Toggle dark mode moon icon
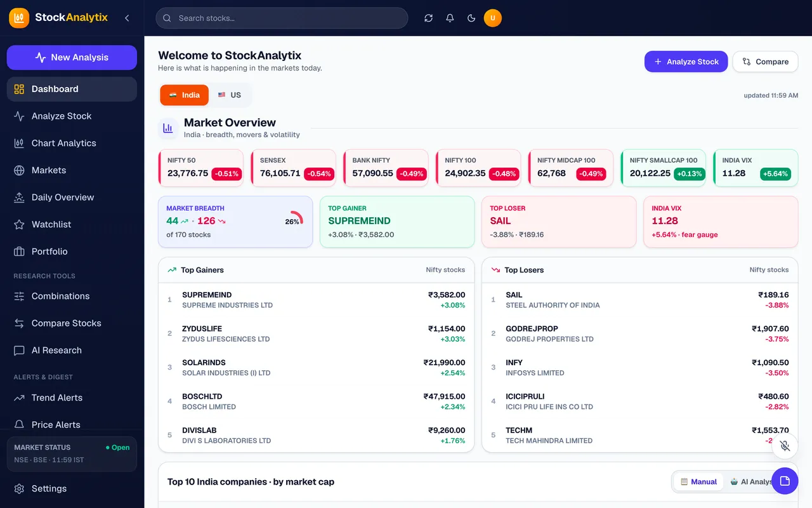This screenshot has height=508, width=812. [471, 18]
